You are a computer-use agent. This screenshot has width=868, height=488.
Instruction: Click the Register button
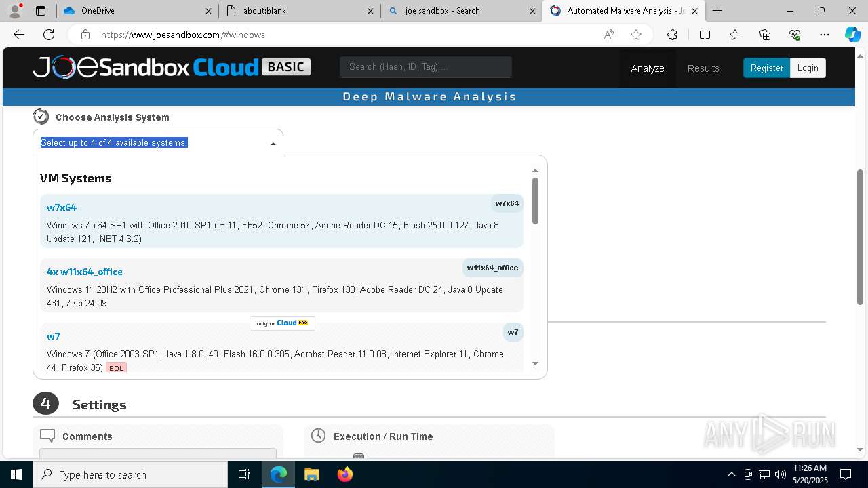[766, 68]
